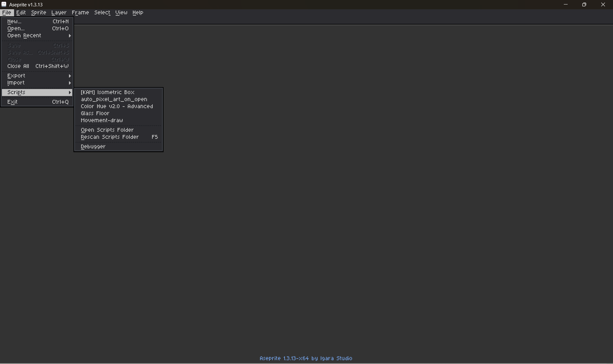Minimize the Aseprite window
The height and width of the screenshot is (364, 613).
(565, 4)
